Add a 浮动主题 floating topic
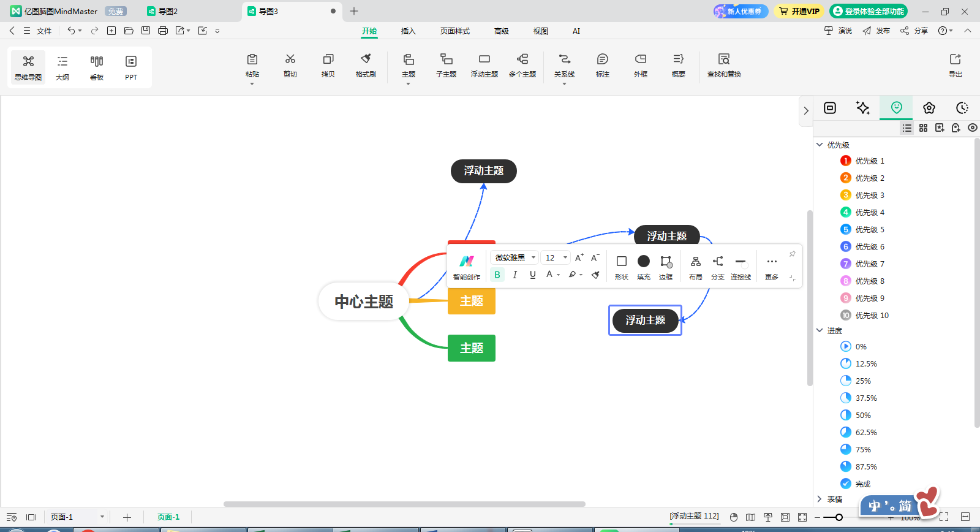The image size is (980, 532). tap(484, 65)
